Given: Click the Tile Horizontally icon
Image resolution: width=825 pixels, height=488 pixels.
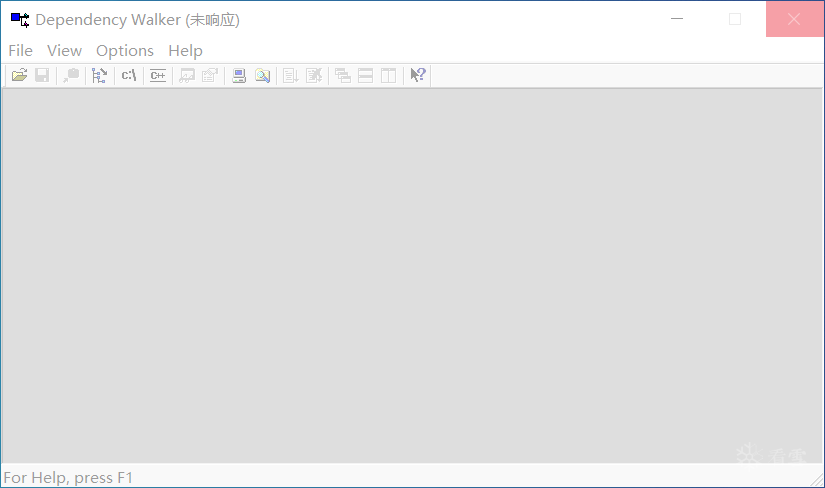Looking at the screenshot, I should coord(365,75).
